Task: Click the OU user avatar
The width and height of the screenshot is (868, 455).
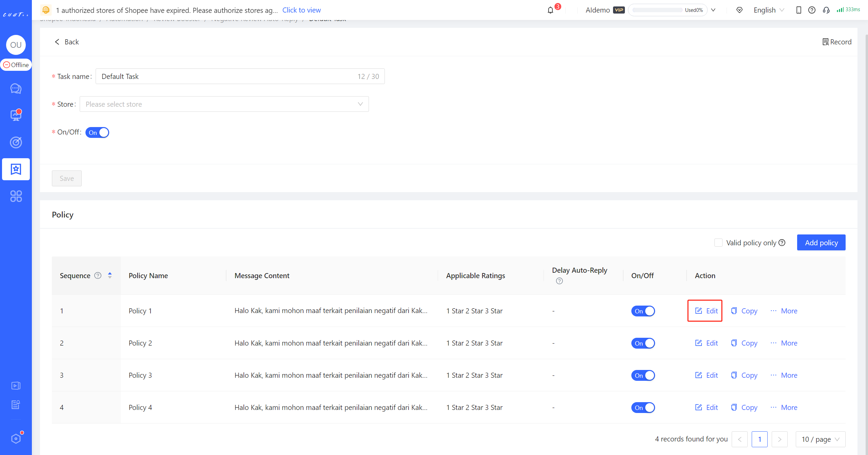Action: pyautogui.click(x=16, y=45)
